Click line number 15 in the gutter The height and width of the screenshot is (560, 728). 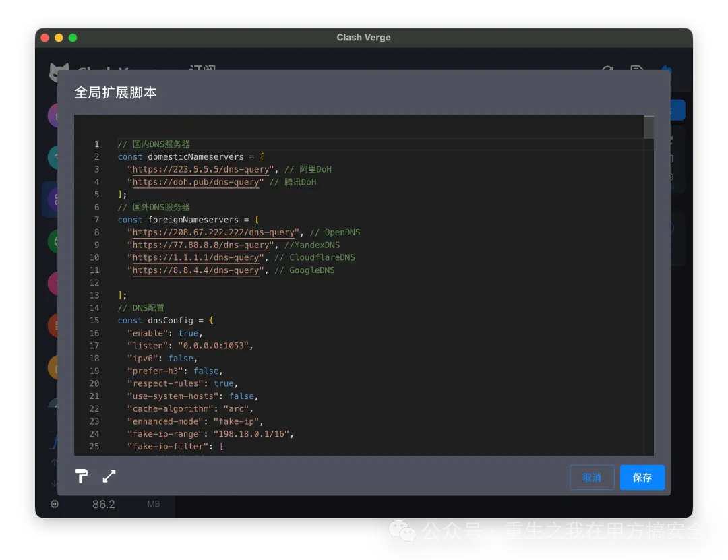(94, 321)
